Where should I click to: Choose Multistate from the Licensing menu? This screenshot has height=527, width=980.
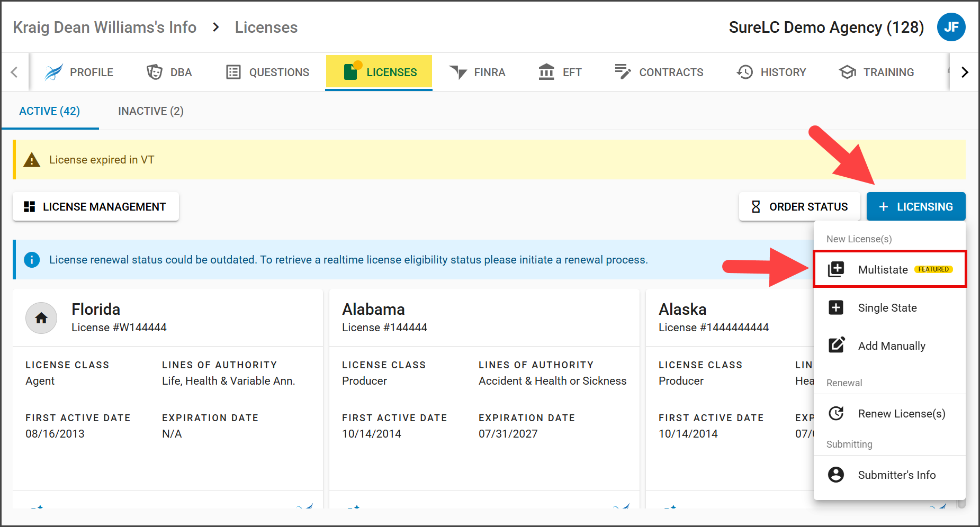[x=890, y=269]
